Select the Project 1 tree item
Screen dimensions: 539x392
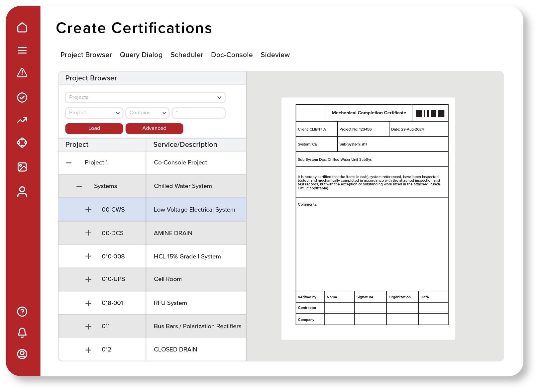point(96,162)
